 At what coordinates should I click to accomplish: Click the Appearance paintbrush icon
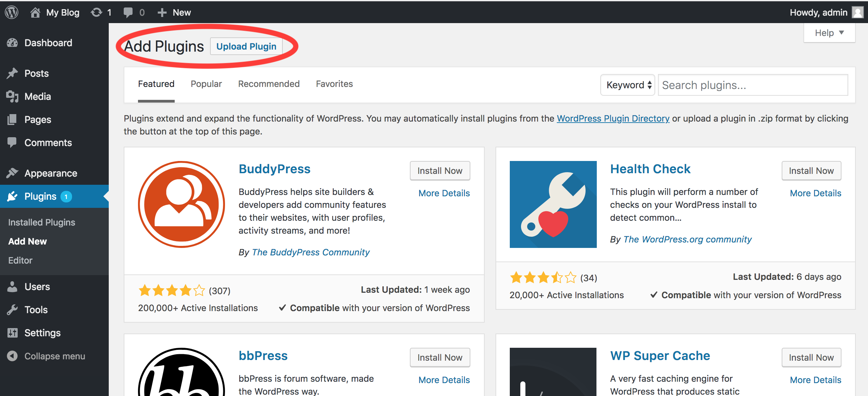[x=12, y=173]
